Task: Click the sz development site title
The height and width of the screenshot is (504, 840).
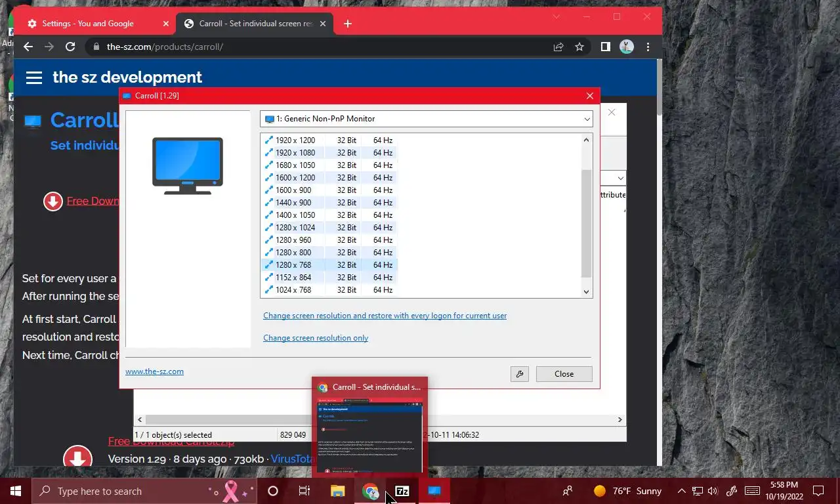Action: (x=127, y=77)
